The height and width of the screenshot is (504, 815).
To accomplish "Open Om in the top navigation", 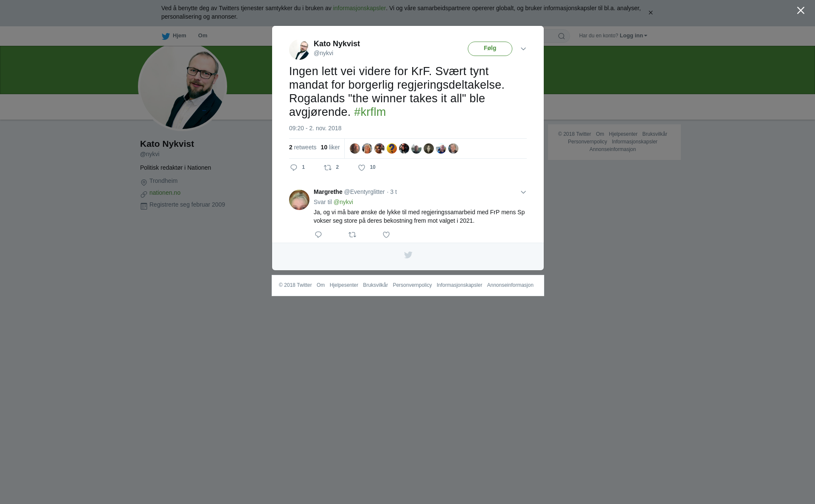I will [x=202, y=36].
